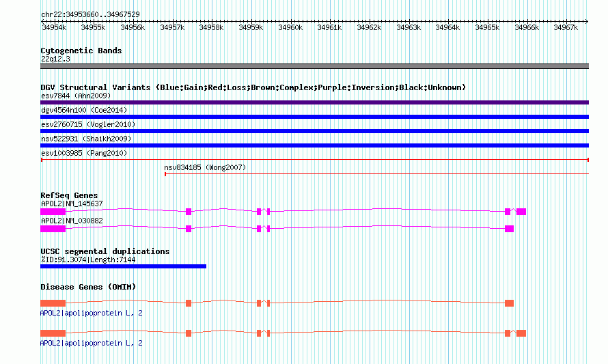Click the 34961k ruler tick label

point(329,27)
